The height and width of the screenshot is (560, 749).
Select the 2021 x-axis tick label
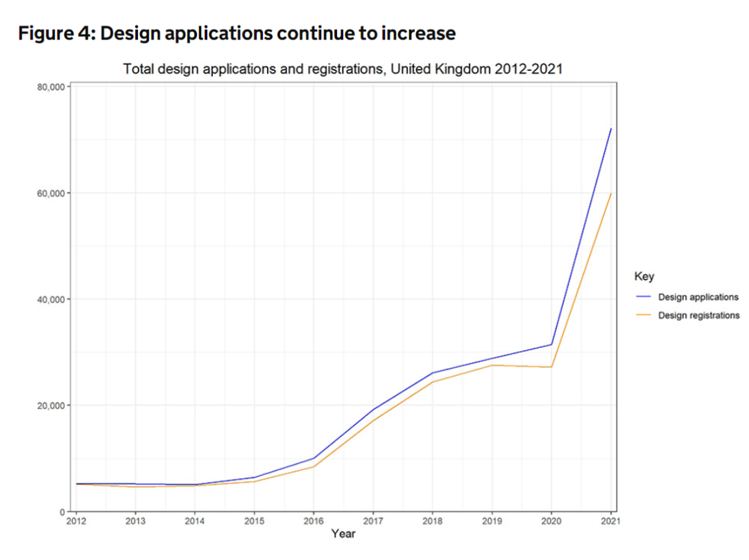pyautogui.click(x=610, y=520)
